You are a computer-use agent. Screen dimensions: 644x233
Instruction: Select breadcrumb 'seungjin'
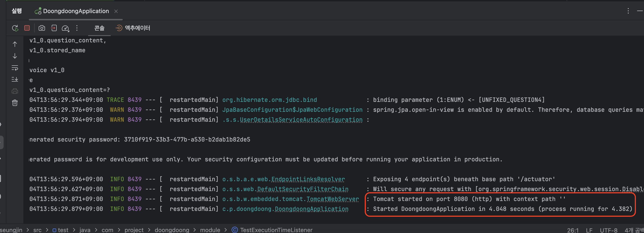click(11, 230)
